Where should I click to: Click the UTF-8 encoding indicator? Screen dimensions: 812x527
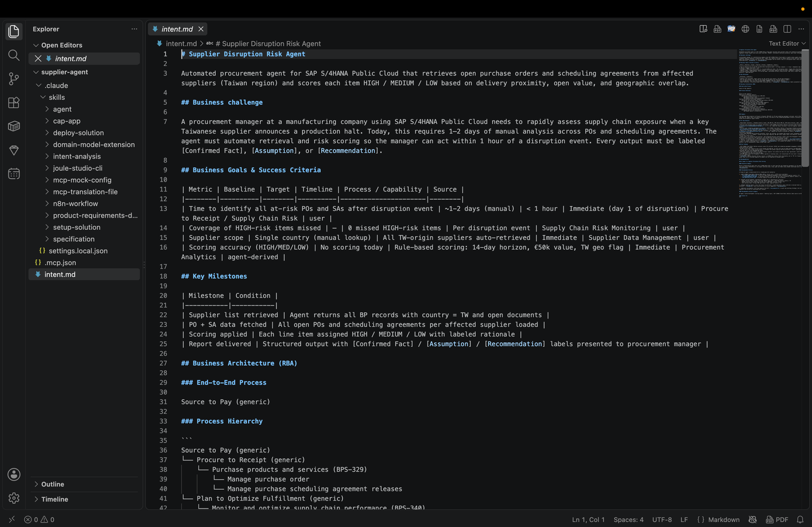click(662, 520)
